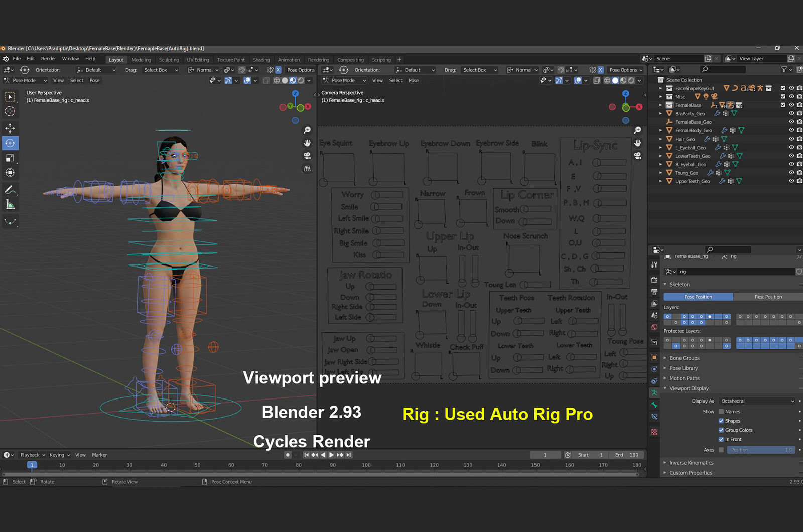Hide FemaleBody_Geo in viewport via eye icon
Screen dimensions: 803x532
pos(791,130)
